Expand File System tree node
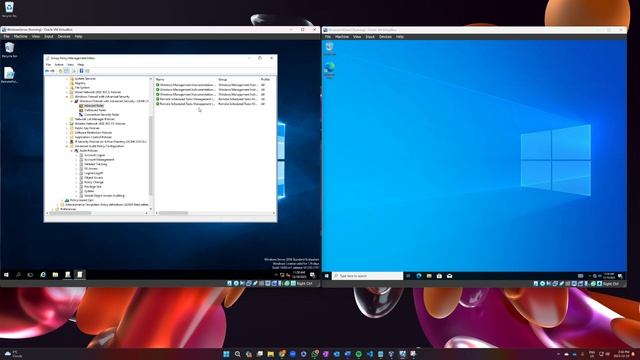Image resolution: width=640 pixels, height=360 pixels. click(67, 88)
